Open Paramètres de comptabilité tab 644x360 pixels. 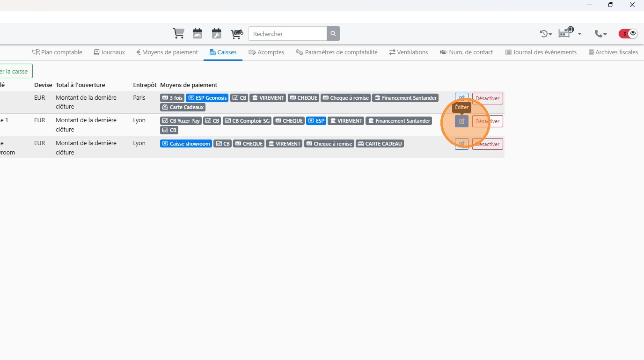point(337,52)
